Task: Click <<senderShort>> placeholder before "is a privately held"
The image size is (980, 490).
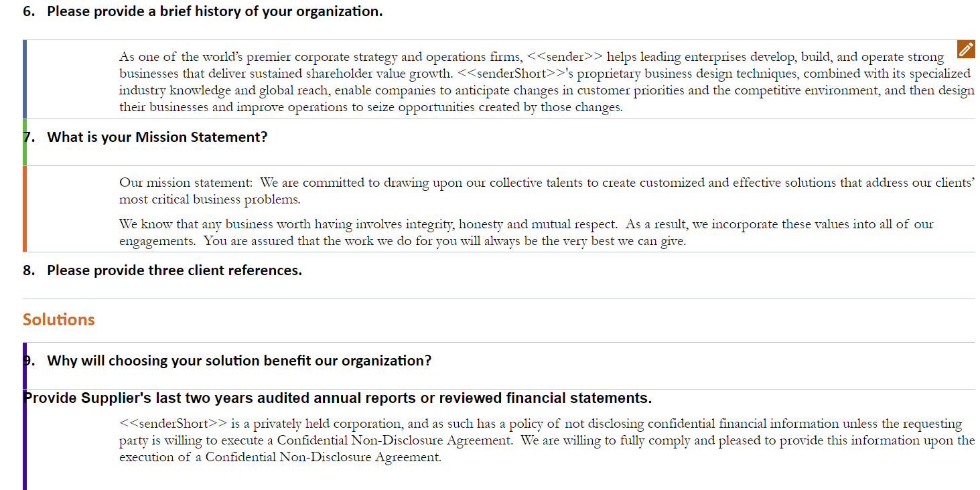Action: coord(173,424)
